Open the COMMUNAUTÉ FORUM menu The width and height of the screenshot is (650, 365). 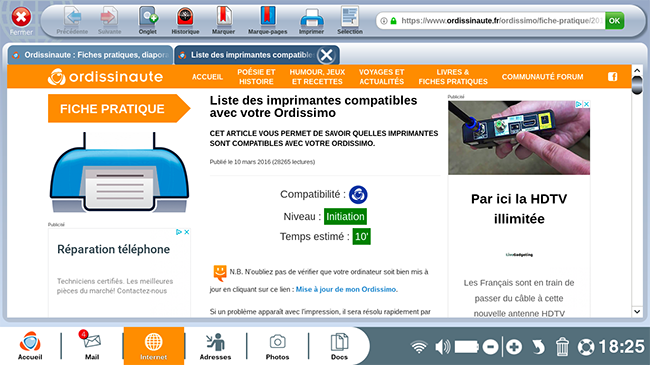coord(542,77)
